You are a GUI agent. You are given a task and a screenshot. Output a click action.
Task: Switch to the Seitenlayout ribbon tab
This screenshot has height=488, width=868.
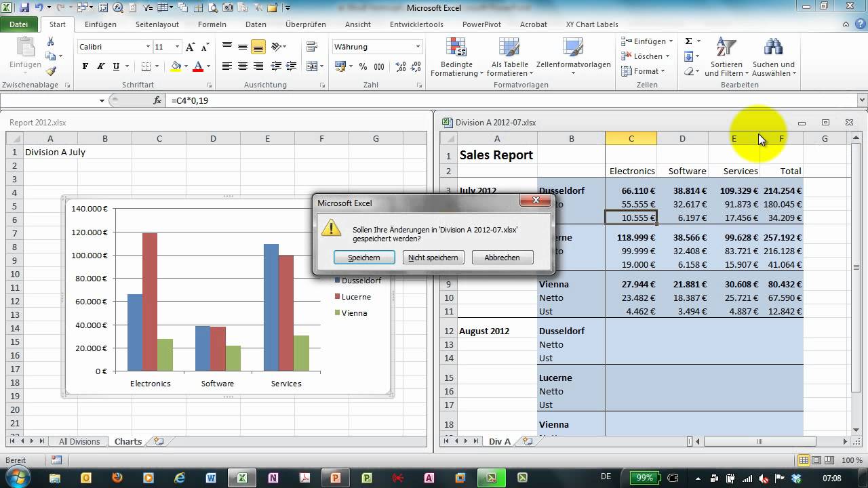coord(157,24)
